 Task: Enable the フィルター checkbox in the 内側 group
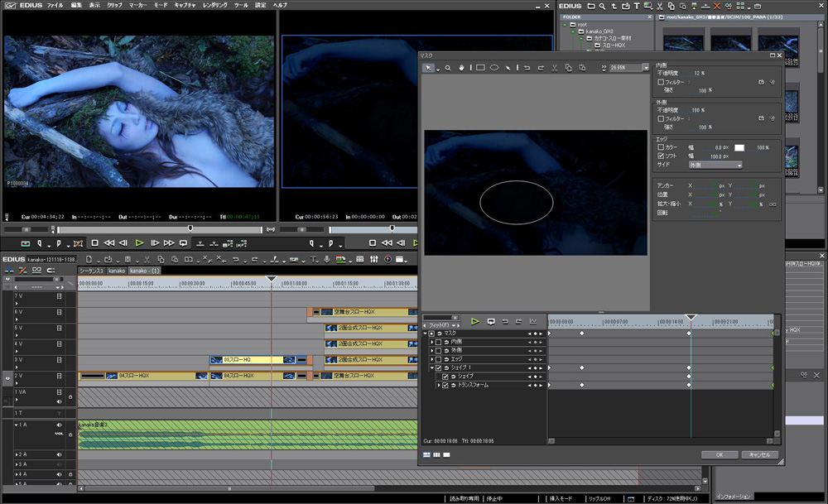coord(661,82)
